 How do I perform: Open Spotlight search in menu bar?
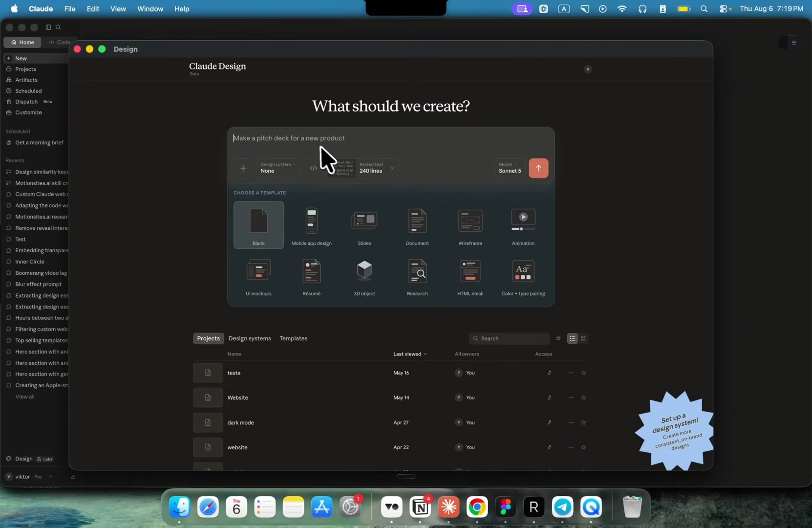[704, 9]
